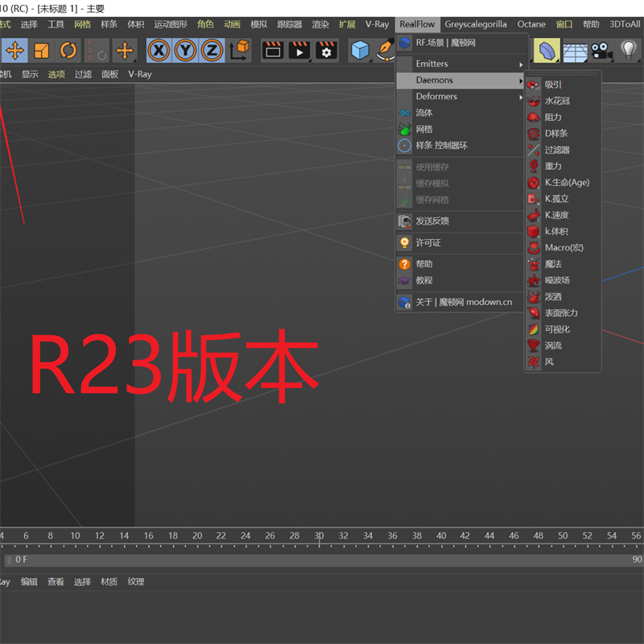Open 帮助 in RealFlow menu
Viewport: 644px width, 644px height.
pyautogui.click(x=460, y=264)
